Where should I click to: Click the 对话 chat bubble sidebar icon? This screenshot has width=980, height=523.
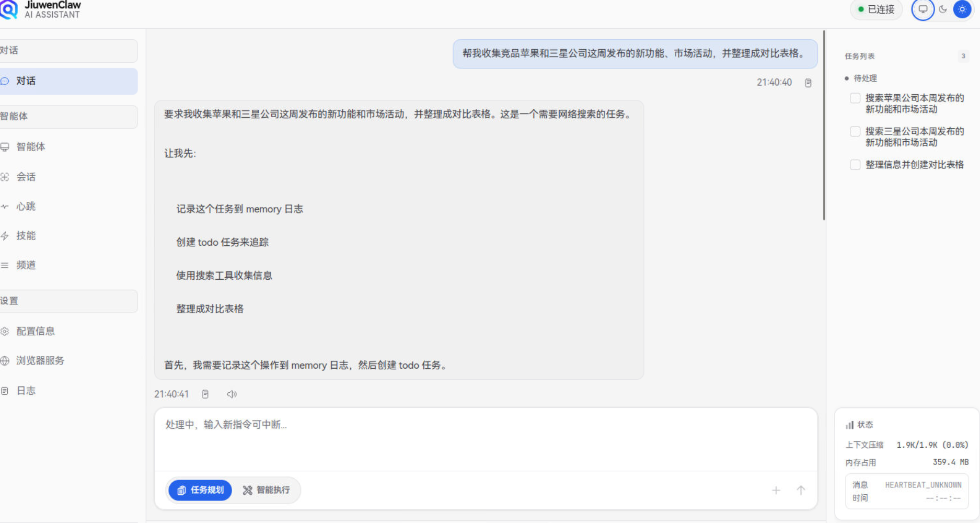tap(5, 81)
